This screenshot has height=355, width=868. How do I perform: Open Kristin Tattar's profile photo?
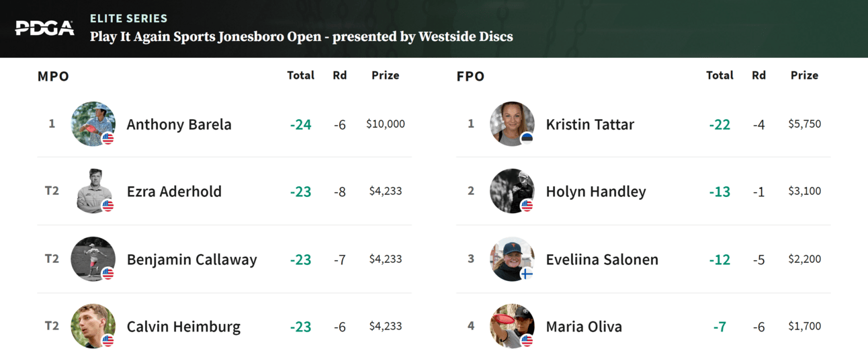(513, 124)
